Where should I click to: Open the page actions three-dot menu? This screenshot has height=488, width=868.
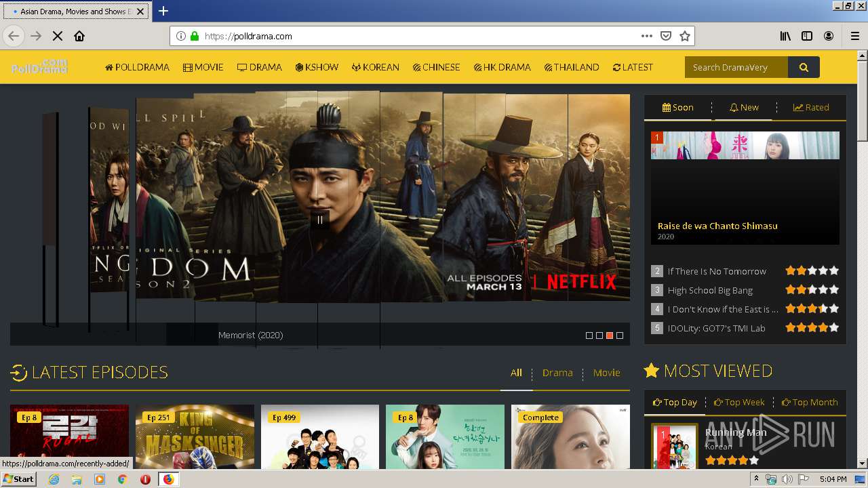click(647, 36)
